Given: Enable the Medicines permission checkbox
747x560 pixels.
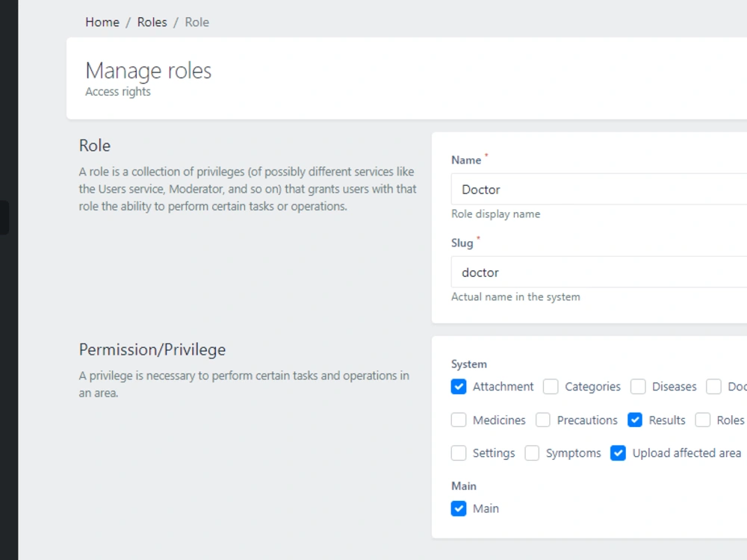Looking at the screenshot, I should [x=459, y=420].
